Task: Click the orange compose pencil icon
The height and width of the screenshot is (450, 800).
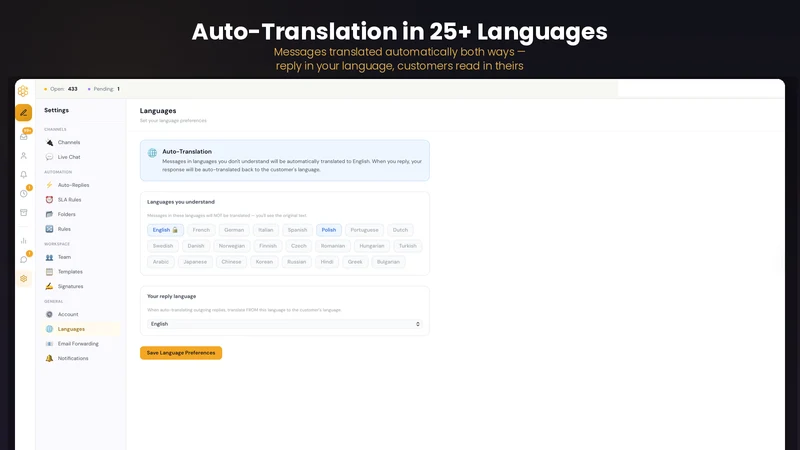Action: coord(23,113)
